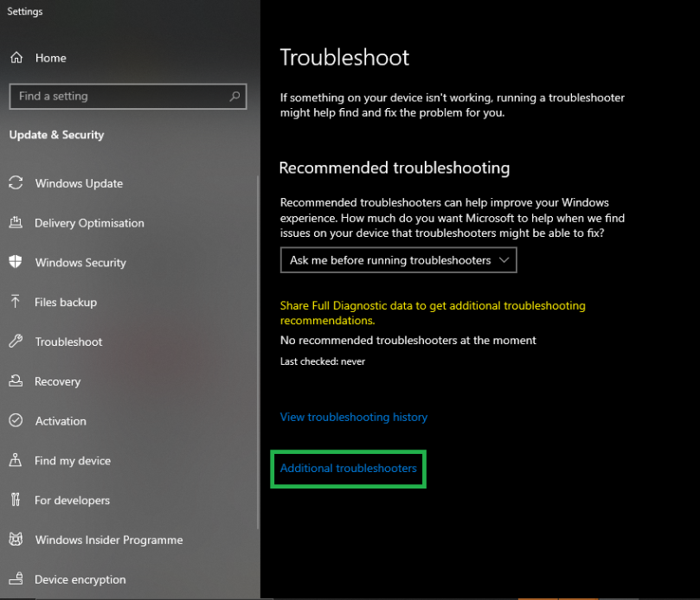
Task: Open Additional troubleshooters
Action: [348, 469]
